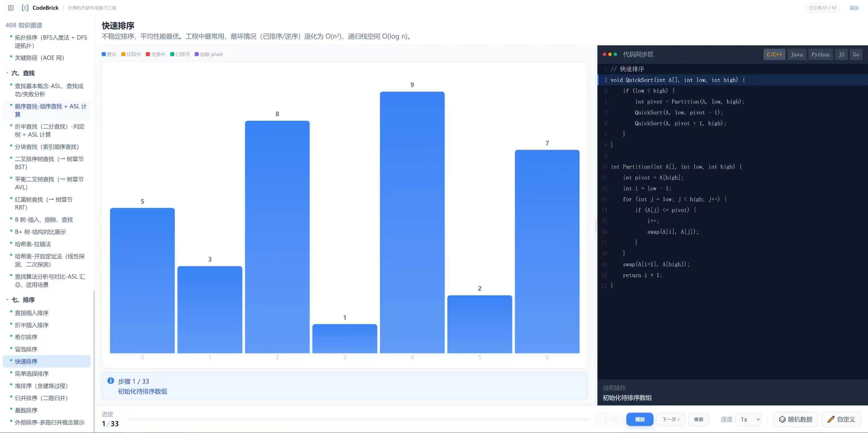
Task: Click the red dot in code panel header
Action: coord(605,54)
